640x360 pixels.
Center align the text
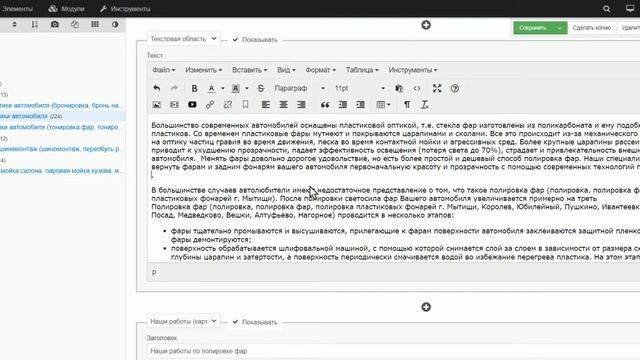click(283, 105)
